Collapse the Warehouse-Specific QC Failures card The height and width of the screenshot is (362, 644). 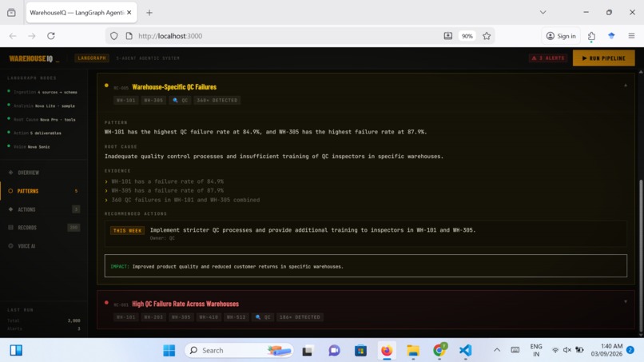pyautogui.click(x=626, y=86)
